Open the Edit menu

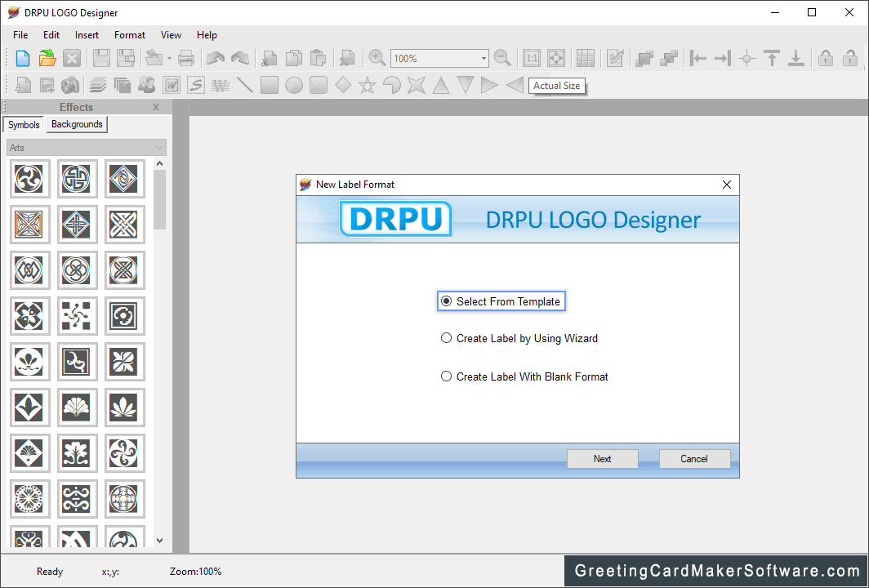point(51,35)
